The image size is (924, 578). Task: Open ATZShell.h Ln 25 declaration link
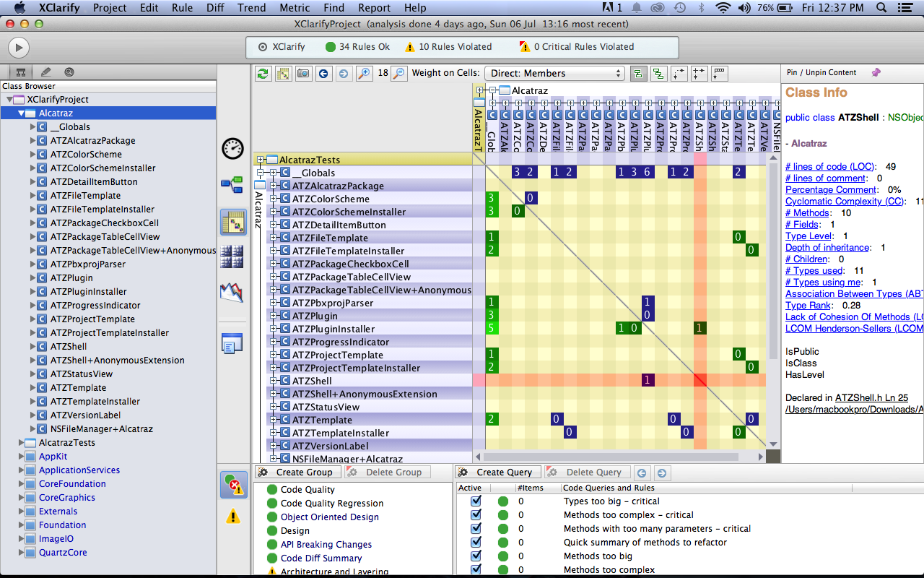(x=871, y=397)
